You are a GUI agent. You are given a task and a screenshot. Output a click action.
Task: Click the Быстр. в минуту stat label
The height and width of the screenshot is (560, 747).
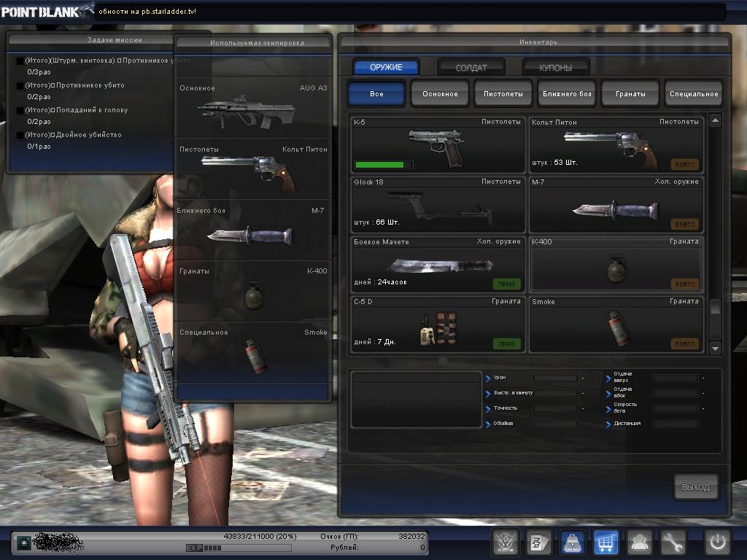point(513,393)
